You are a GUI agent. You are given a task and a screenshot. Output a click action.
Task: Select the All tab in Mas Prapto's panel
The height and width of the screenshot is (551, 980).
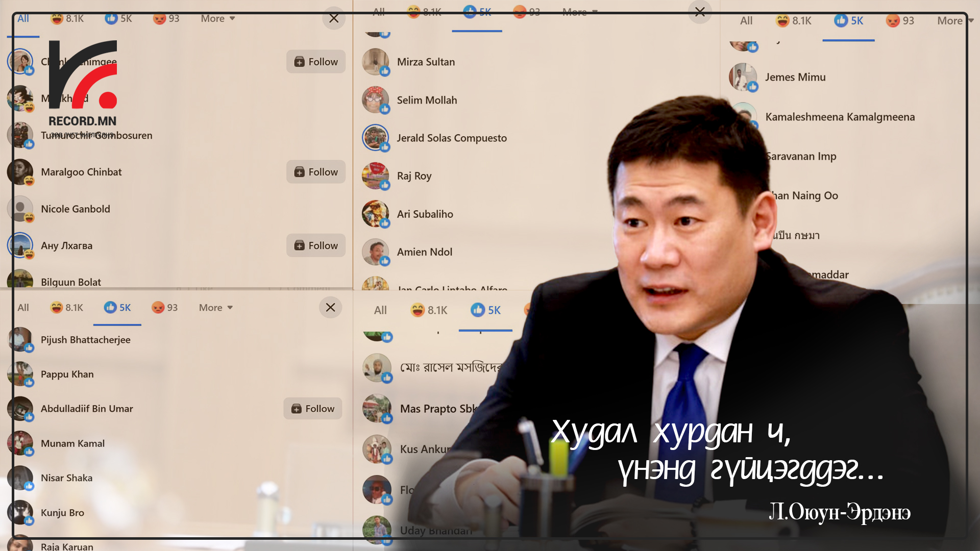380,310
